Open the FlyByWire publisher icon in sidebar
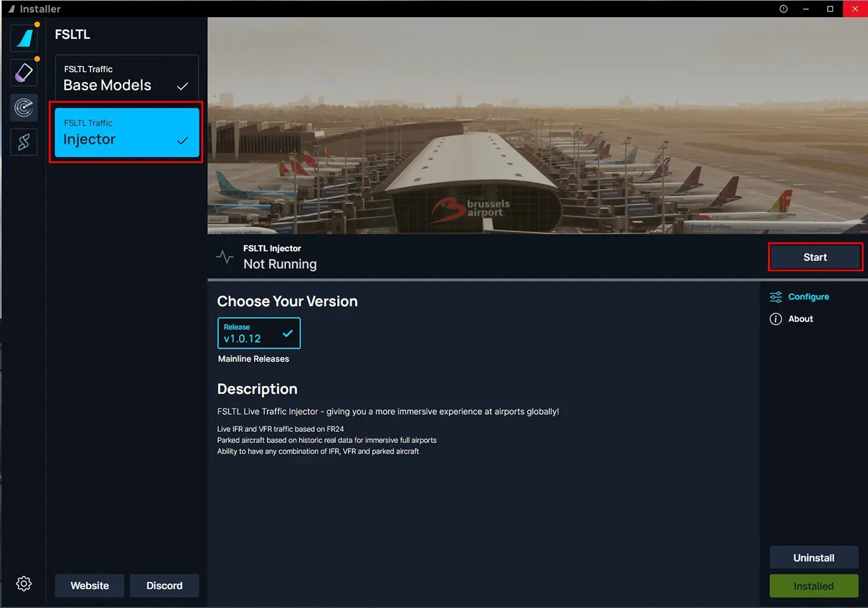 (x=24, y=38)
